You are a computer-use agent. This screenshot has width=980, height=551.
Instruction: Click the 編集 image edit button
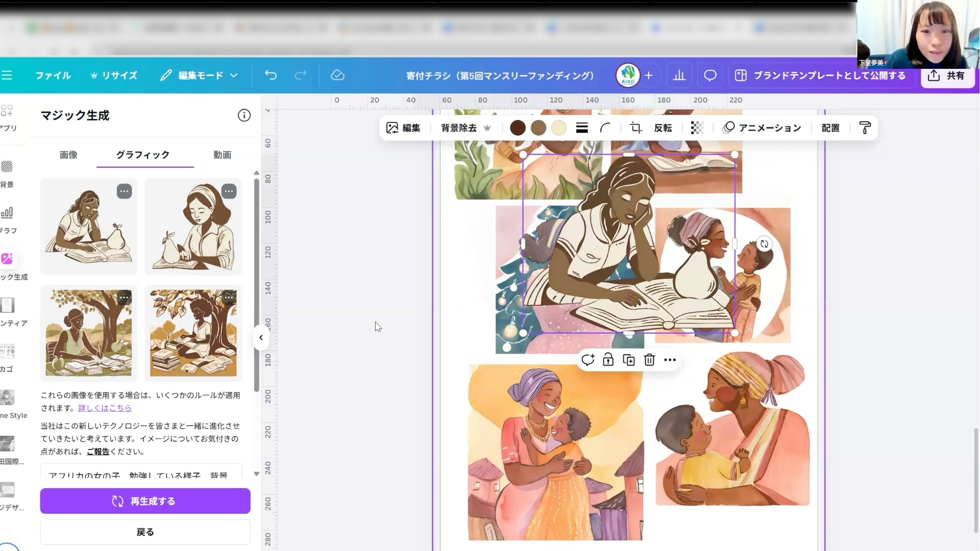[x=403, y=128]
